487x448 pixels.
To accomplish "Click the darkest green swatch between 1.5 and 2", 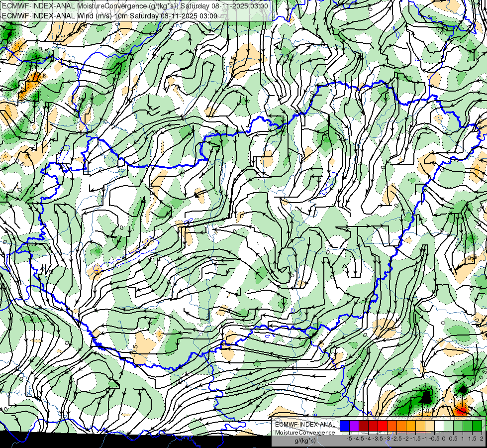I will pos(477,426).
